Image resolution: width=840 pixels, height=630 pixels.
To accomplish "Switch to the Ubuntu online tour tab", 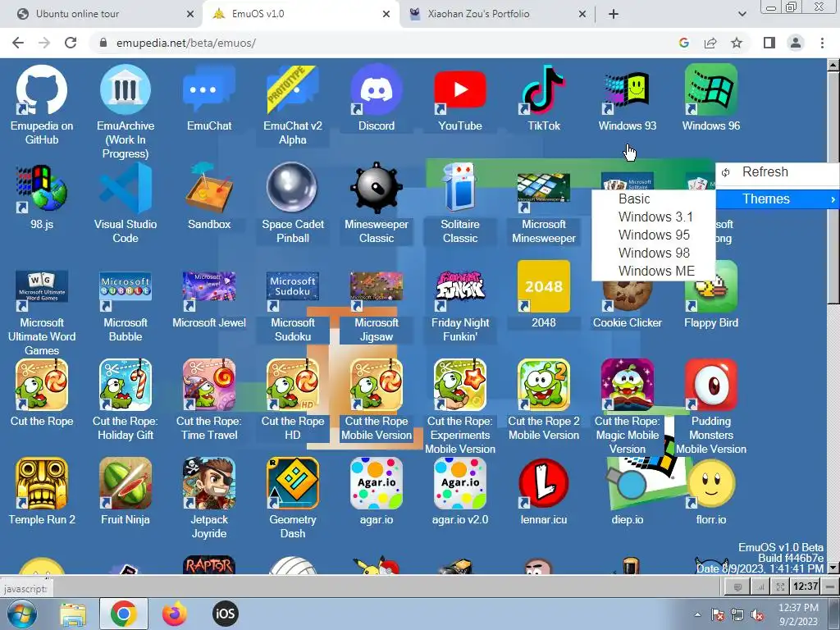I will click(x=102, y=14).
